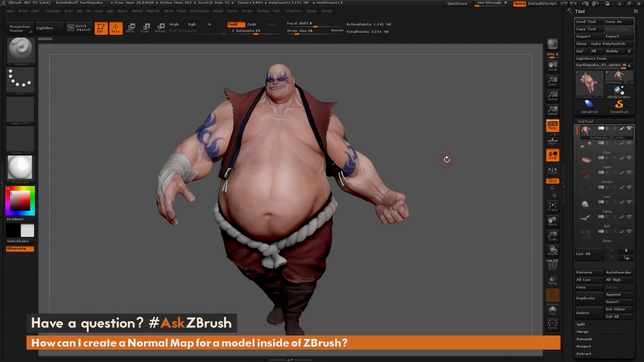Toggle Persp perspective mode
Image resolution: width=644 pixels, height=362 pixels.
[552, 125]
